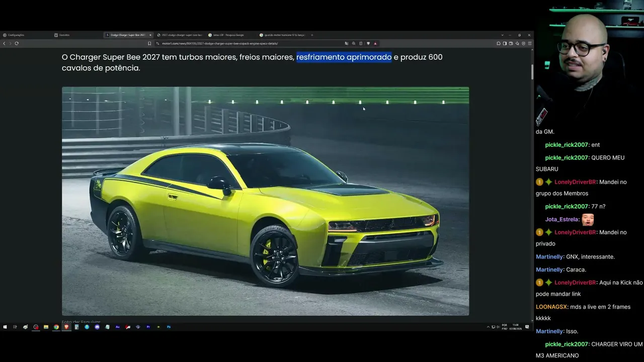Close the Dodge Charger Super Bee tab
Image resolution: width=644 pixels, height=362 pixels.
point(150,35)
